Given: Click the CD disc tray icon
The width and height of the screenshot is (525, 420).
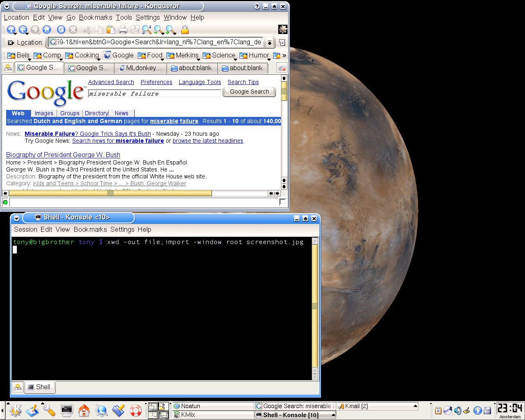Looking at the screenshot, I should click(x=448, y=411).
